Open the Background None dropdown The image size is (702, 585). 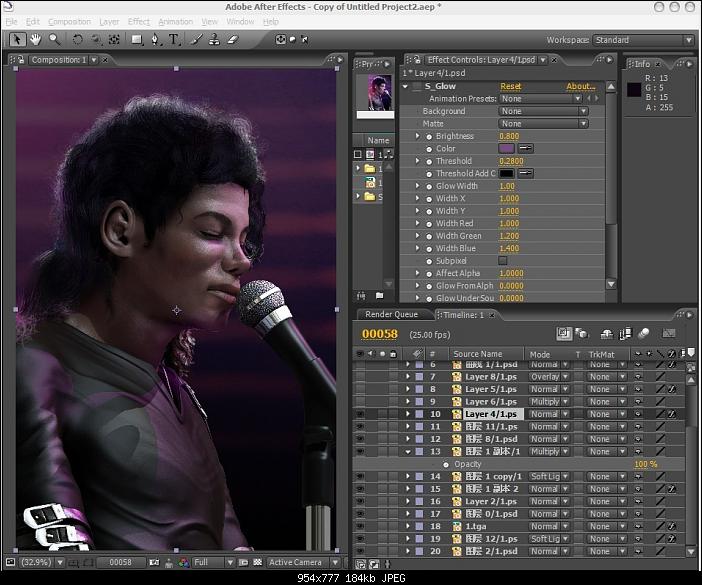[x=543, y=111]
